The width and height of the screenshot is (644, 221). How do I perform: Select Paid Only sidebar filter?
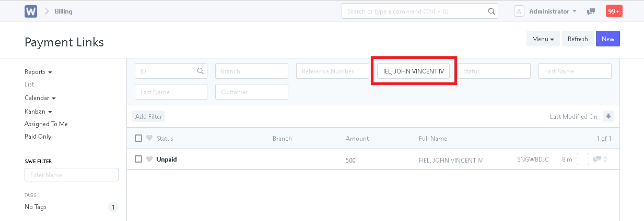tap(38, 137)
